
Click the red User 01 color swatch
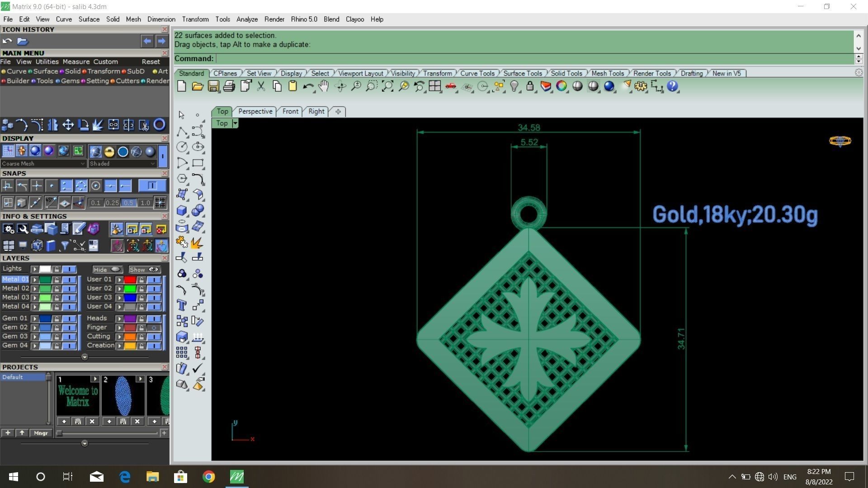[130, 280]
